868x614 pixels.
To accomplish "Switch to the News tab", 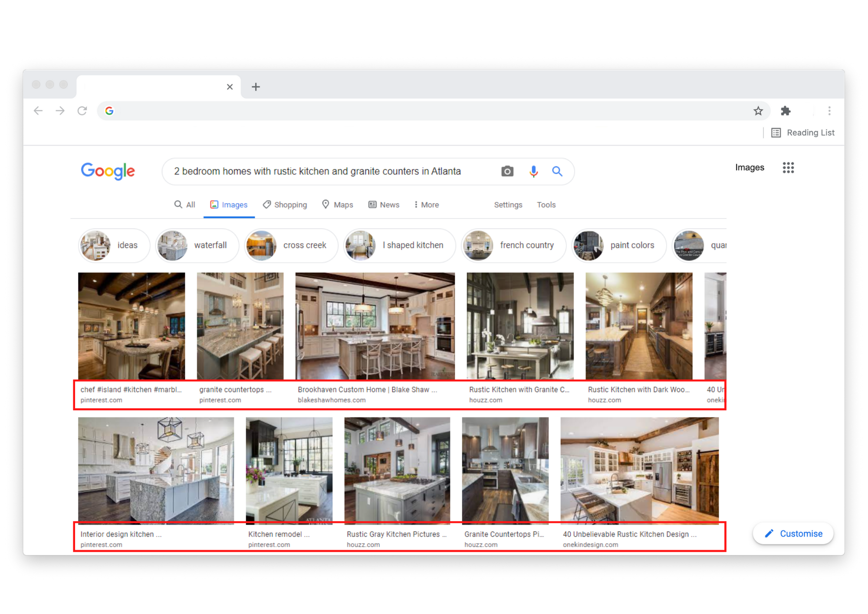I will coord(384,205).
